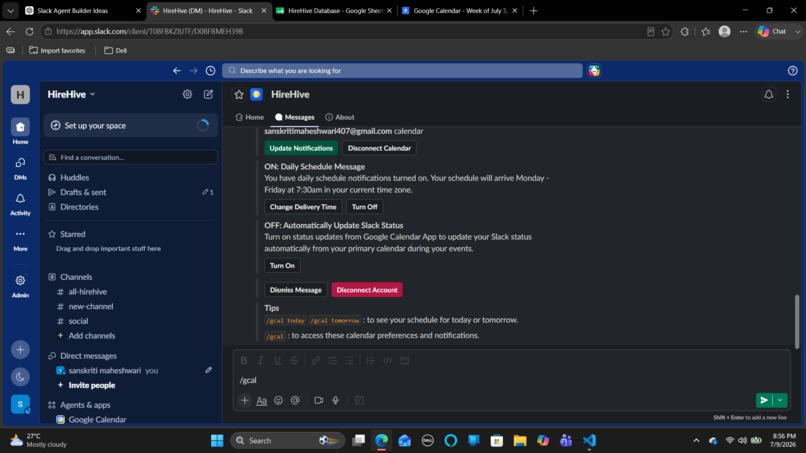Click Set up your space progress item
The image size is (806, 453).
131,125
